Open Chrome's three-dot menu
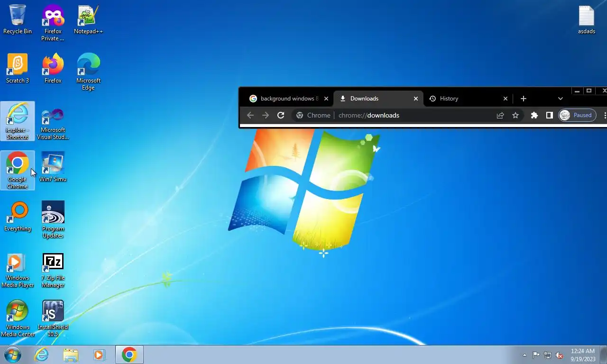The image size is (607, 364). 604,115
